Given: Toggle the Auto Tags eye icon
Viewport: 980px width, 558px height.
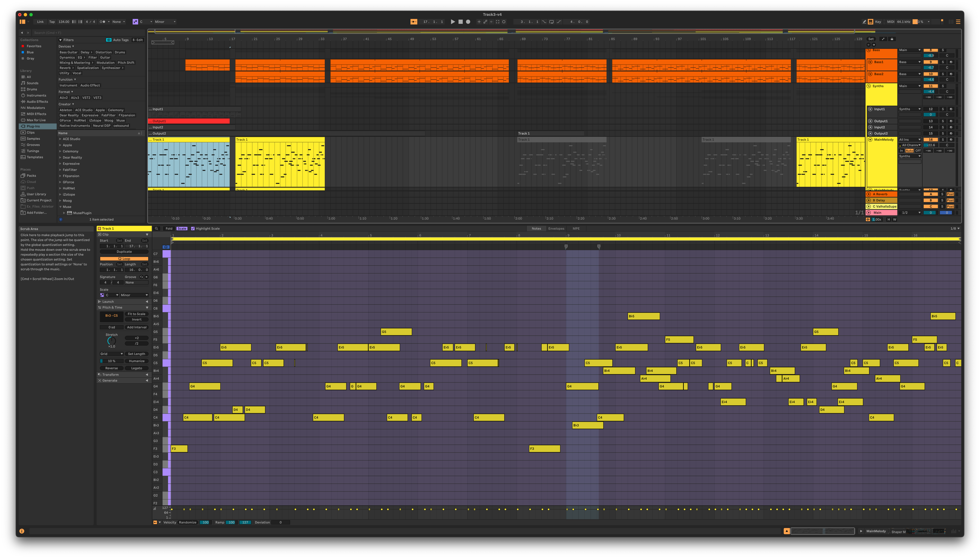Looking at the screenshot, I should click(109, 40).
